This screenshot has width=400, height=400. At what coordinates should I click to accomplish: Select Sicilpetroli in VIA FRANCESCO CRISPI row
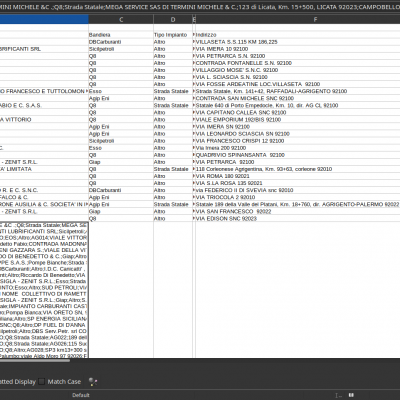point(121,141)
